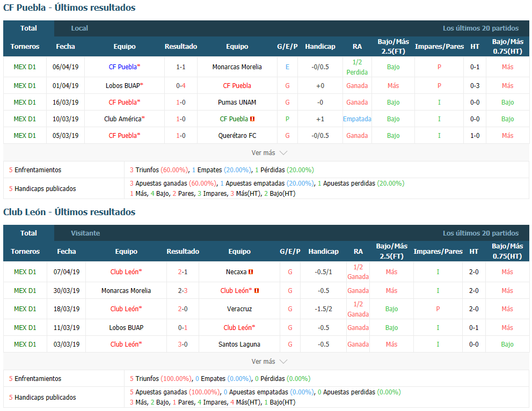Click red card icon beside Necaxa
Image resolution: width=532 pixels, height=411 pixels.
tap(251, 272)
